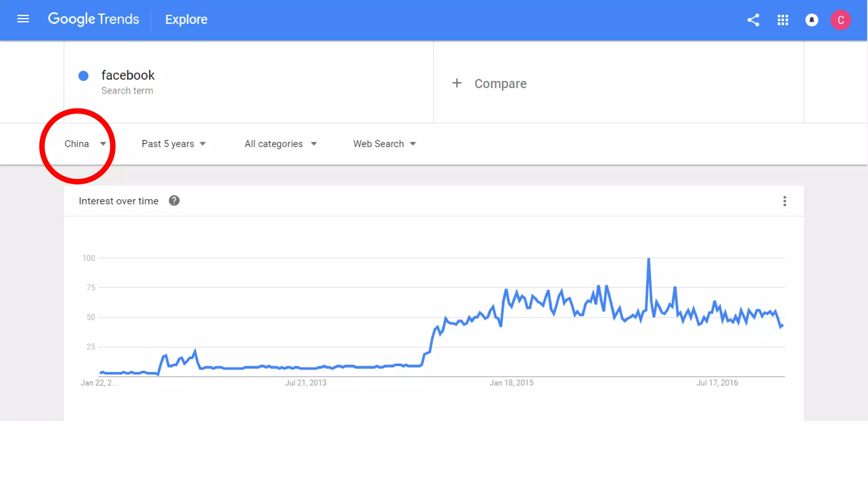Click the help icon beside Interest over time
This screenshot has width=868, height=488.
(x=174, y=201)
